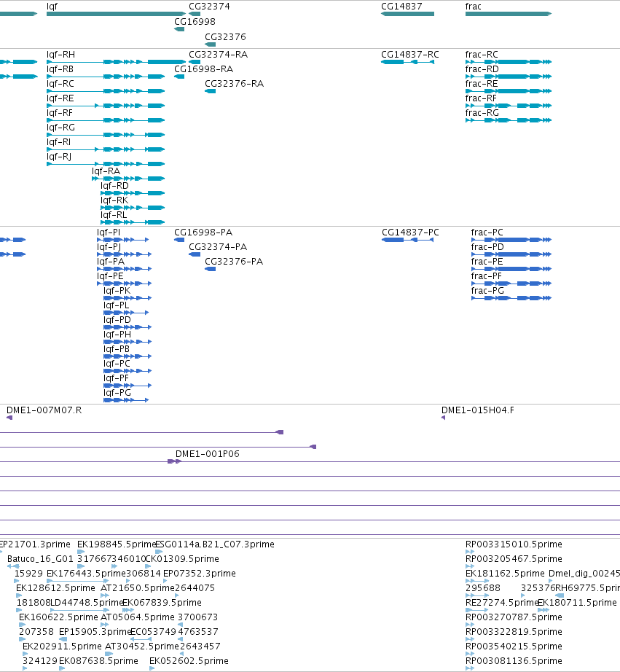620x672 pixels.
Task: Click protein label lqf-PC
Action: [x=117, y=364]
